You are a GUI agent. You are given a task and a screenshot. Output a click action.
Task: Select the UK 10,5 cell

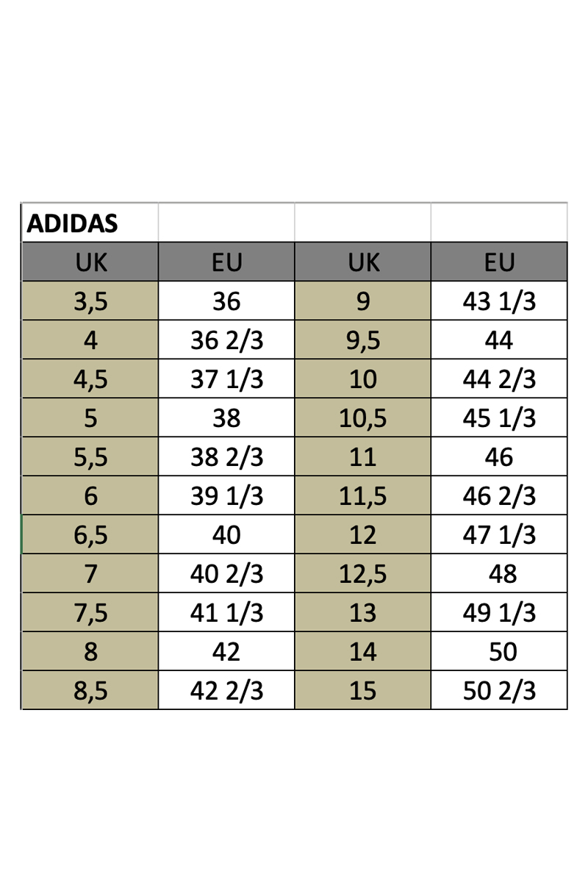click(x=363, y=417)
